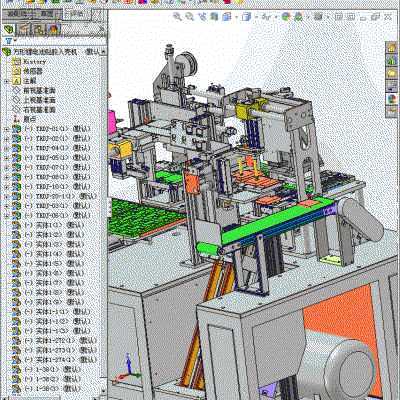This screenshot has height=400, width=400.
Task: Select the 实体1<4> part row
Action: [x=48, y=254]
